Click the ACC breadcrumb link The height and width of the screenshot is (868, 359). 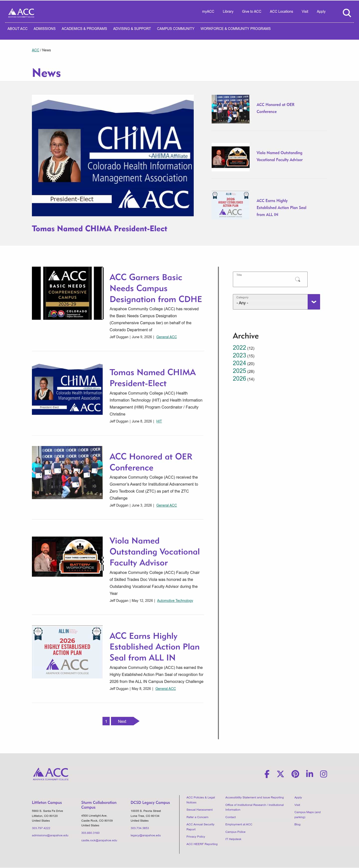pos(35,50)
